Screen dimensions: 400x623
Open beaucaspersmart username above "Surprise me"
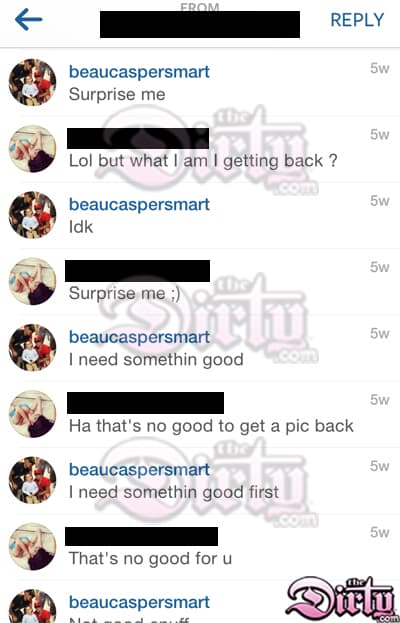139,72
